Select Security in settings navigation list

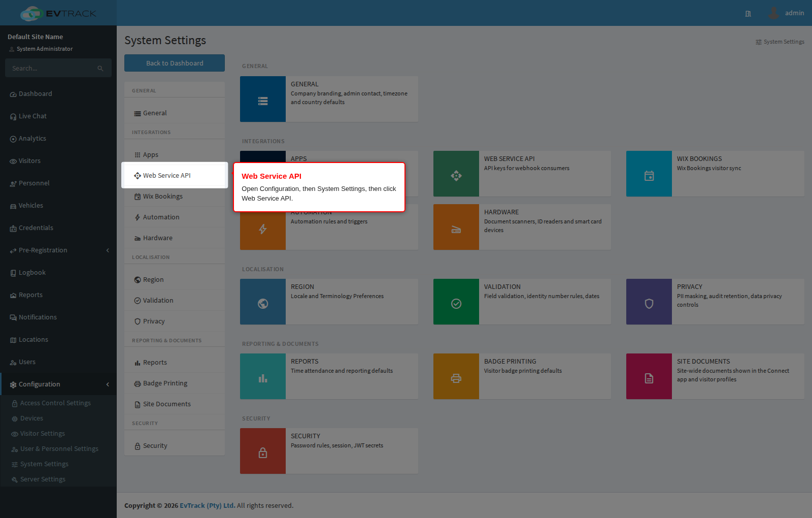(x=175, y=446)
